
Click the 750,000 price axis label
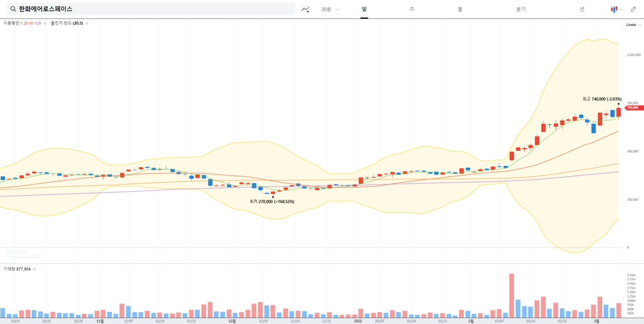pyautogui.click(x=632, y=103)
